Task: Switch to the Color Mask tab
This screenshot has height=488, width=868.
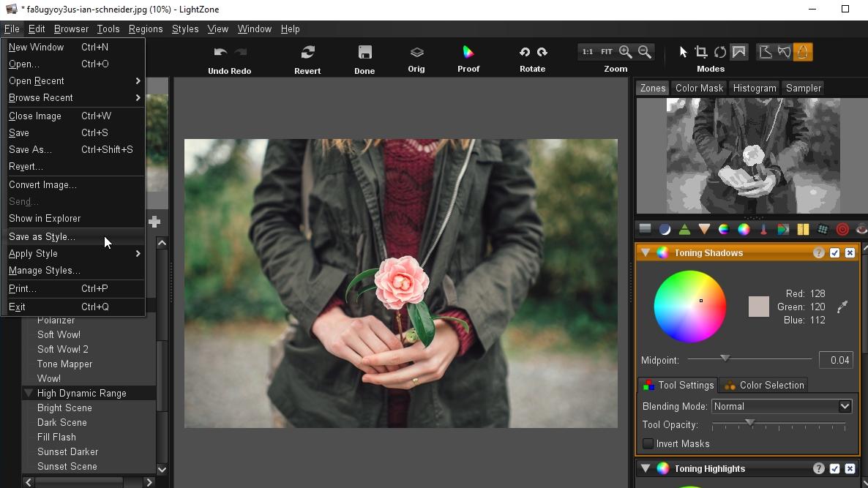Action: (x=699, y=88)
